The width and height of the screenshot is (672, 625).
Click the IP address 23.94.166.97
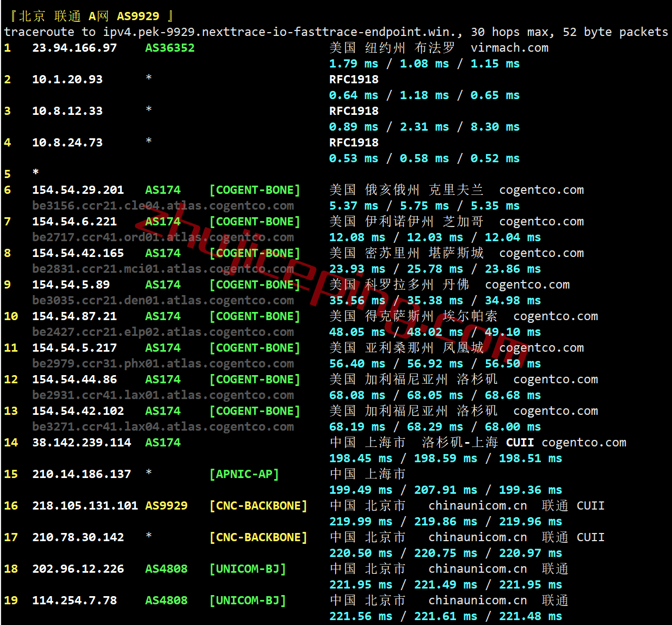click(x=74, y=48)
